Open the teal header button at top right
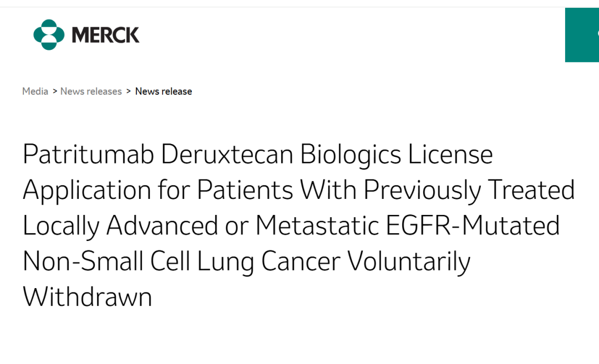 click(582, 35)
